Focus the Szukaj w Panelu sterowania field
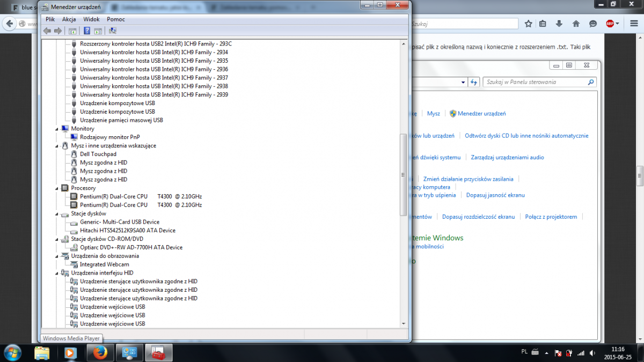This screenshot has width=644, height=362. pos(540,82)
